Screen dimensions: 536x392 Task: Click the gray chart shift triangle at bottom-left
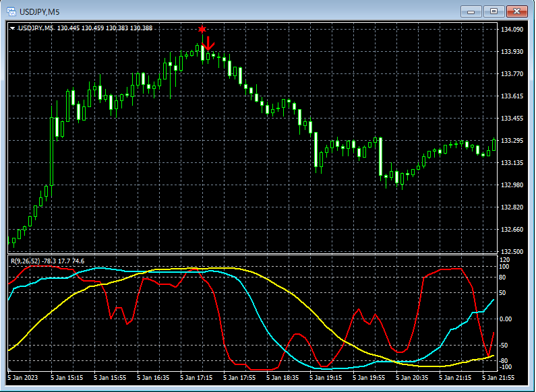click(x=10, y=370)
